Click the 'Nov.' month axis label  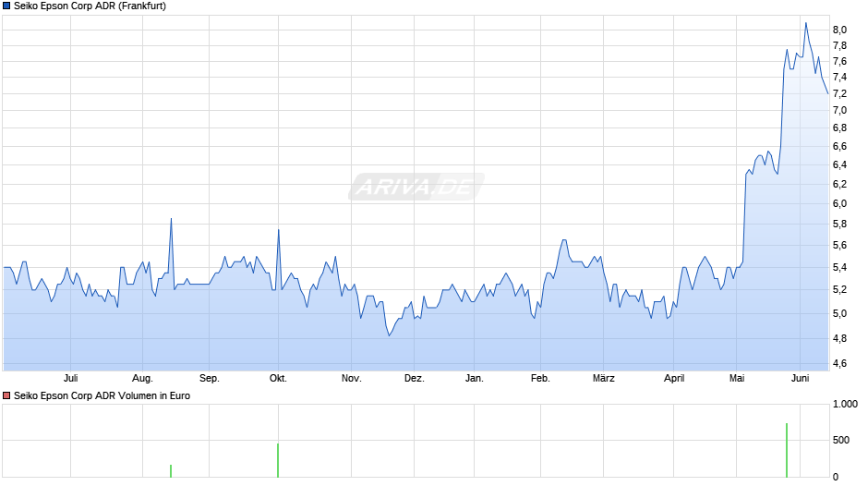(x=351, y=378)
